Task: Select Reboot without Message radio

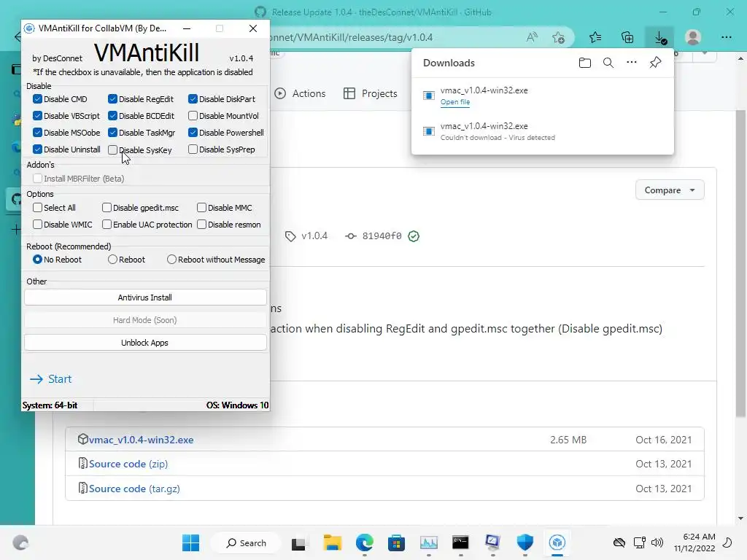Action: 171,260
